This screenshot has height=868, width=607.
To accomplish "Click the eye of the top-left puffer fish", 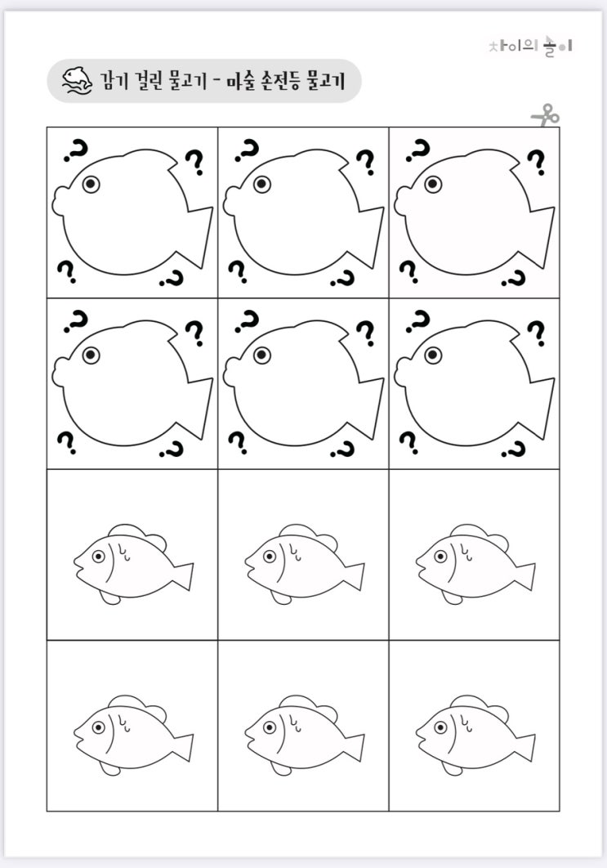I will [x=91, y=184].
